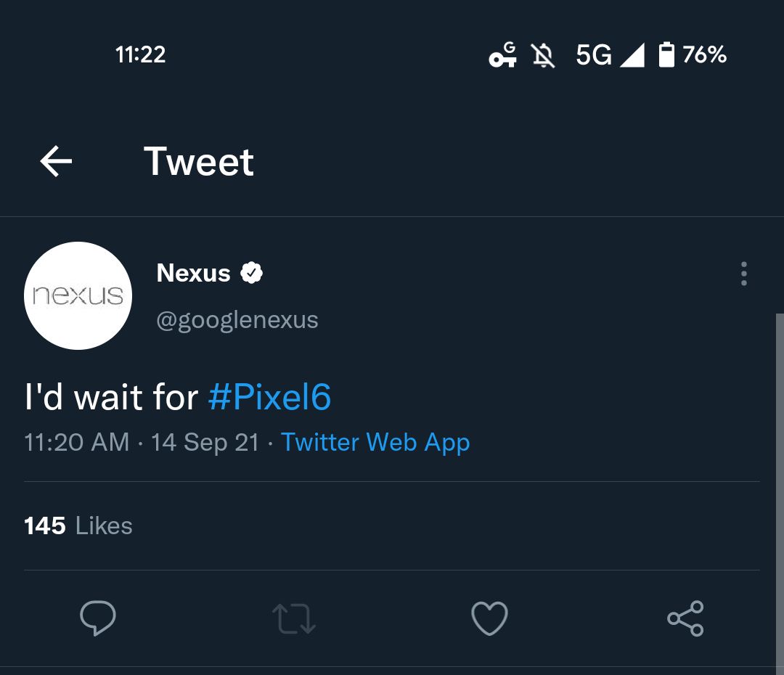Tap the 11:22 status bar clock

[x=140, y=54]
